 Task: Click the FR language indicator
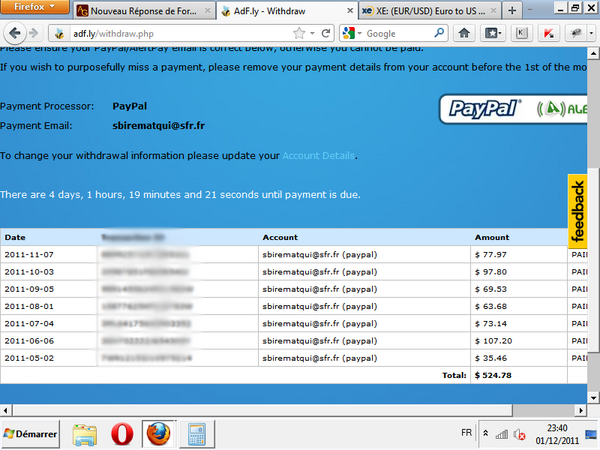click(466, 433)
